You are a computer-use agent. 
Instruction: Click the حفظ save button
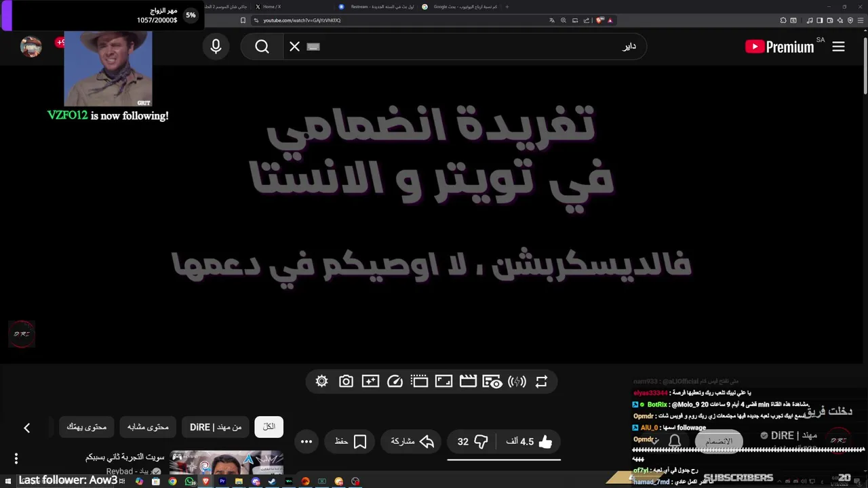tap(350, 442)
